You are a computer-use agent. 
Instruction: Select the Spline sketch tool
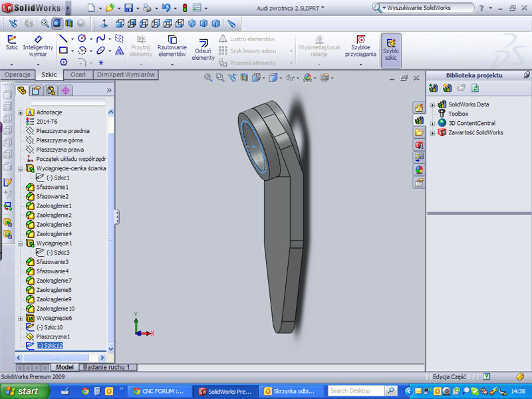[100, 39]
